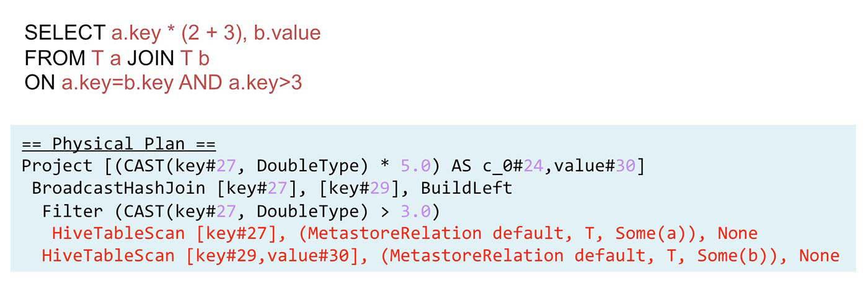Click table alias 'T b' after JOIN
Viewport: 868px width, 306px height.
click(195, 58)
